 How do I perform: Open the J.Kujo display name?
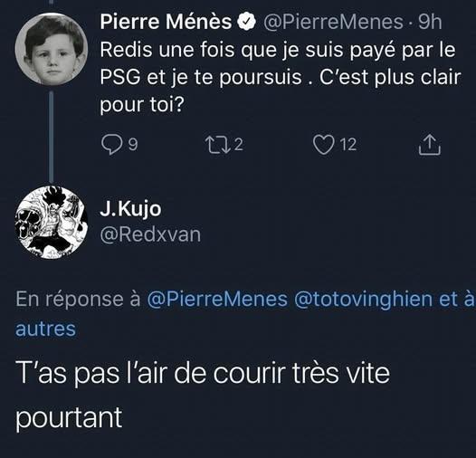click(x=130, y=209)
